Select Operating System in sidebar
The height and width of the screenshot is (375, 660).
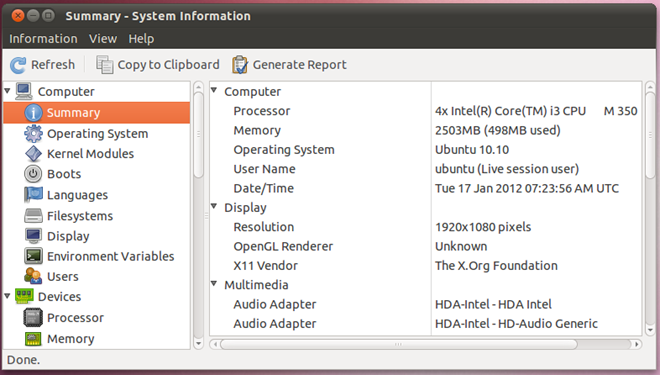[x=98, y=134]
